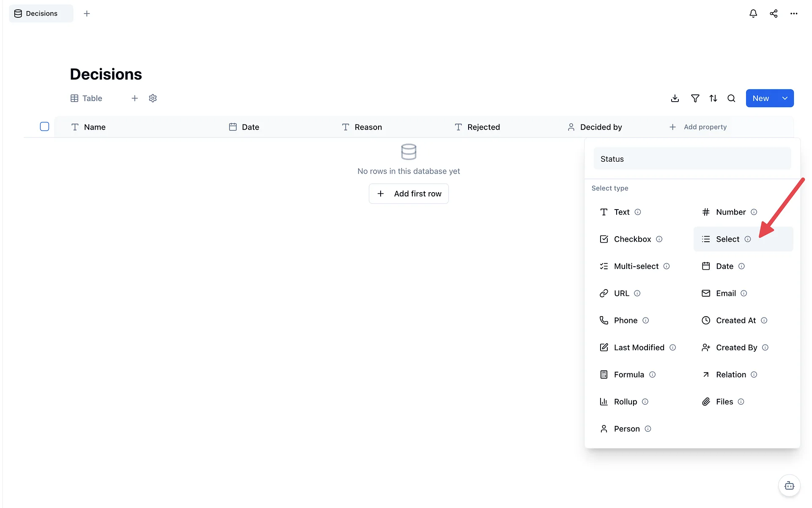This screenshot has width=812, height=508.
Task: Expand the New button dropdown arrow
Action: pos(785,98)
